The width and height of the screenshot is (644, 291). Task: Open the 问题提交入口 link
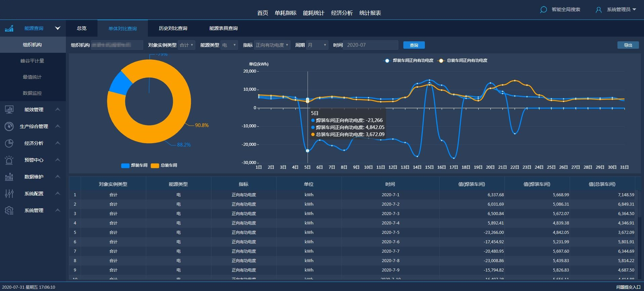pyautogui.click(x=628, y=287)
